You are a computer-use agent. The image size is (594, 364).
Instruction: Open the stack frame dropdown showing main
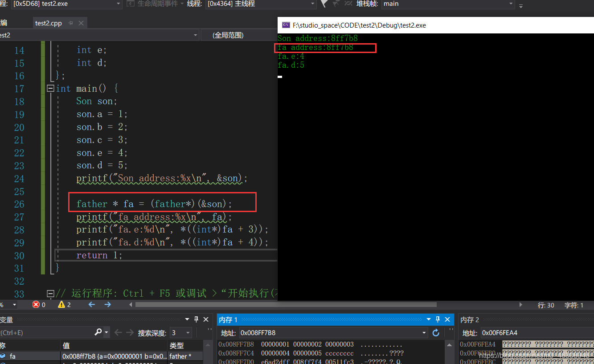(448, 4)
